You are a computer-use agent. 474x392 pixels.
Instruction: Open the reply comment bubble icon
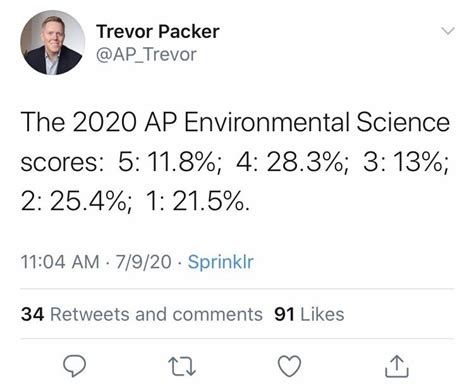coord(75,366)
